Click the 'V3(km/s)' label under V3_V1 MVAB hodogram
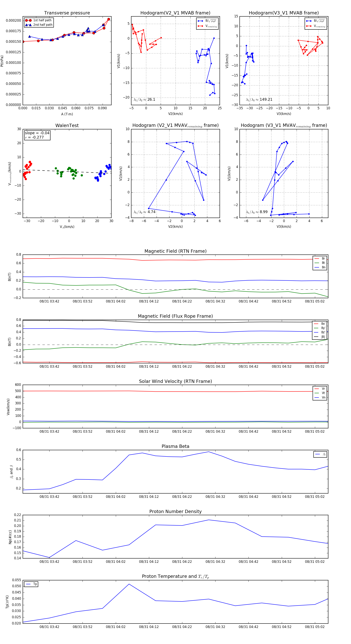 (x=284, y=114)
